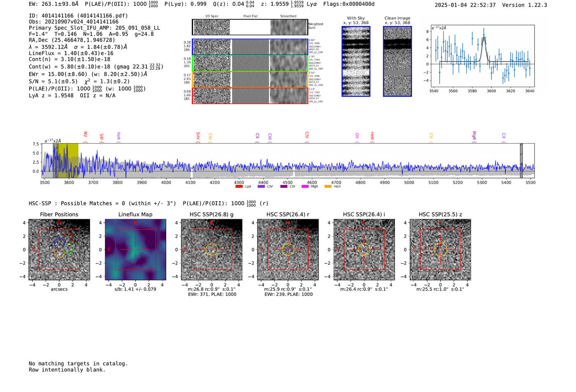Image resolution: width=576 pixels, height=392 pixels.
Task: Click the Fiber Positions image panel
Action: point(59,249)
